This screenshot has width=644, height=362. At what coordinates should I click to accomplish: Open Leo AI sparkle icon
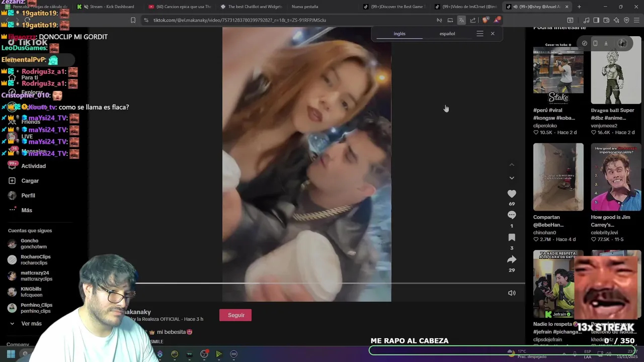pos(616,20)
